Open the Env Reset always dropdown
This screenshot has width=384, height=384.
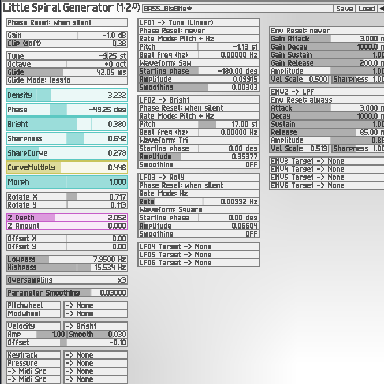click(x=327, y=100)
